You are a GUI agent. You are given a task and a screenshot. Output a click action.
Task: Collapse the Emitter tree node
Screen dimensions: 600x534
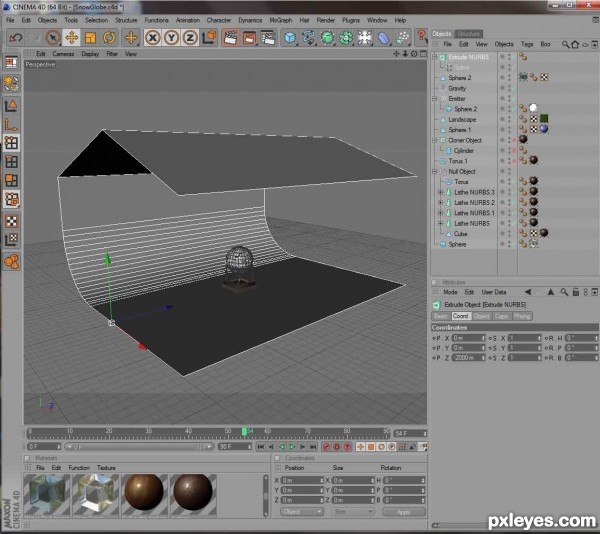click(x=435, y=99)
